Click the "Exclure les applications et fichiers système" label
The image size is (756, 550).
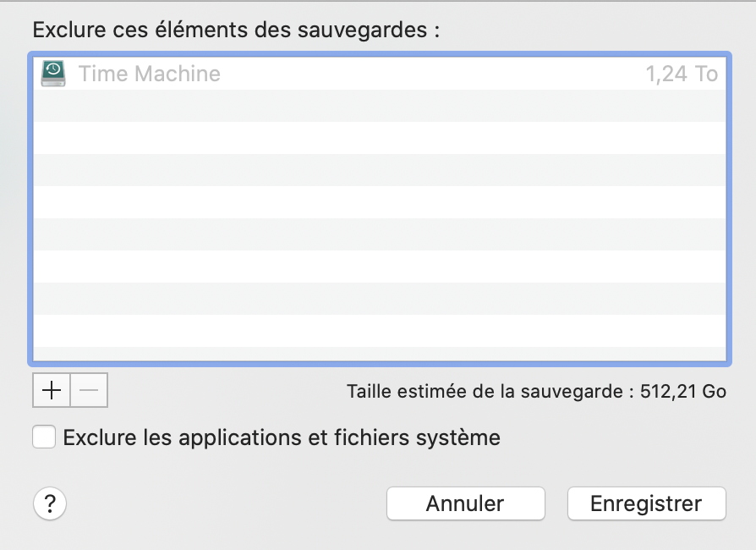pos(281,437)
